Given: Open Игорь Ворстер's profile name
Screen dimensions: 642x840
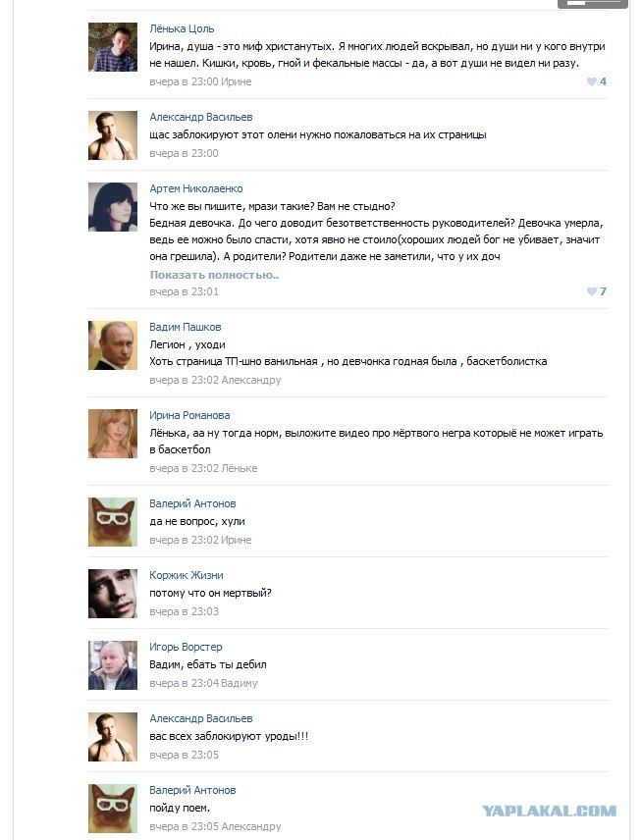Looking at the screenshot, I should [x=186, y=647].
